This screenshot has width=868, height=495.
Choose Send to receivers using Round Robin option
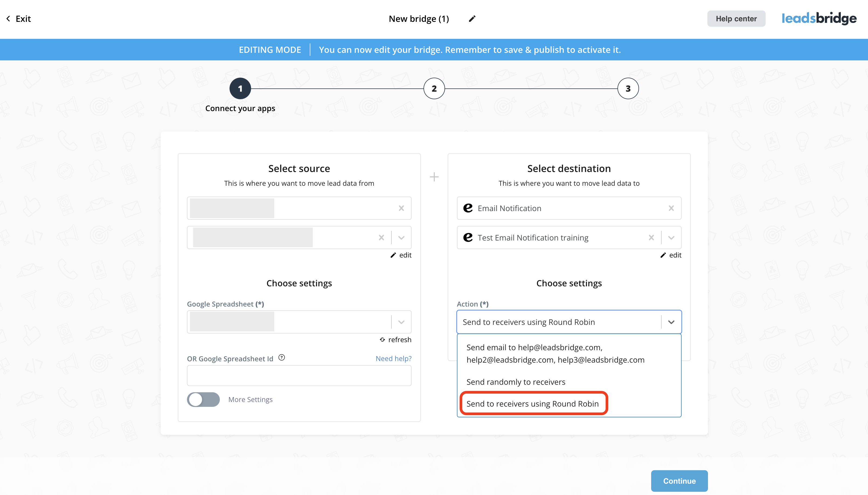point(569,404)
